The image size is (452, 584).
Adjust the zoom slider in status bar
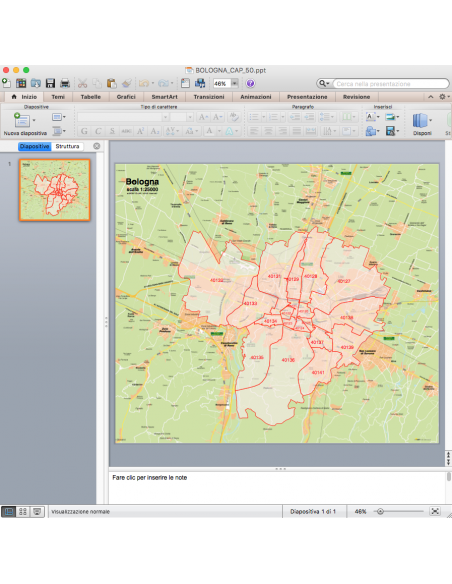(380, 511)
